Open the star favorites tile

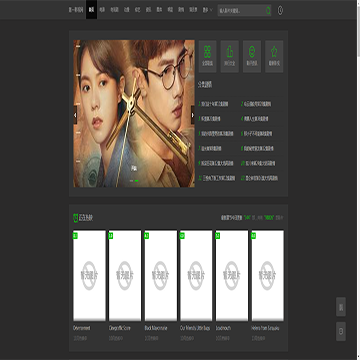click(274, 56)
